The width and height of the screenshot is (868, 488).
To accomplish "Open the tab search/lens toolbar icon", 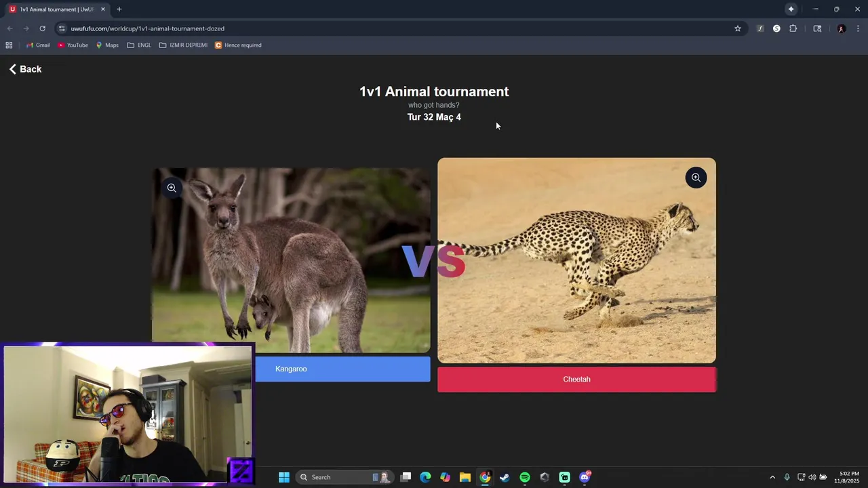I will 817,28.
